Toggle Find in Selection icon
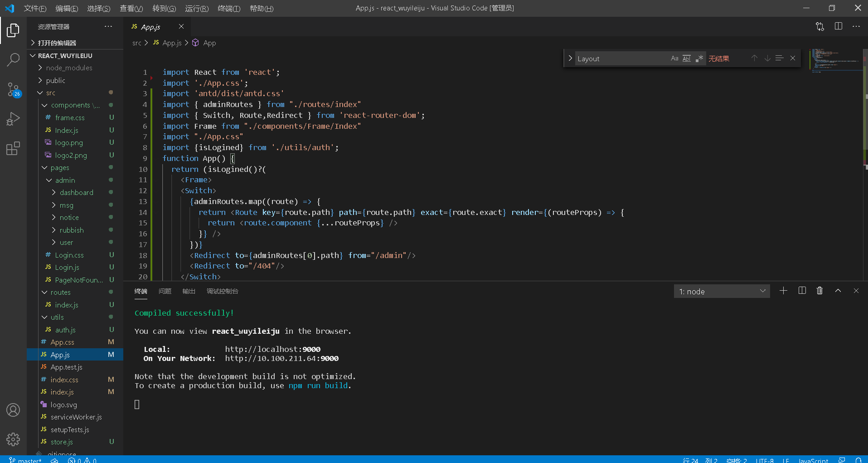This screenshot has height=463, width=868. click(780, 58)
